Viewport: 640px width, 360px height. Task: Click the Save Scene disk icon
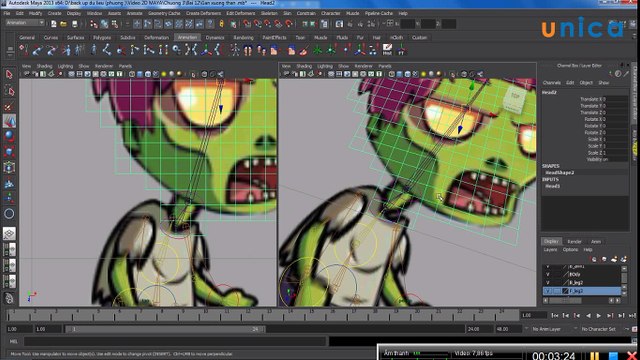click(x=74, y=24)
